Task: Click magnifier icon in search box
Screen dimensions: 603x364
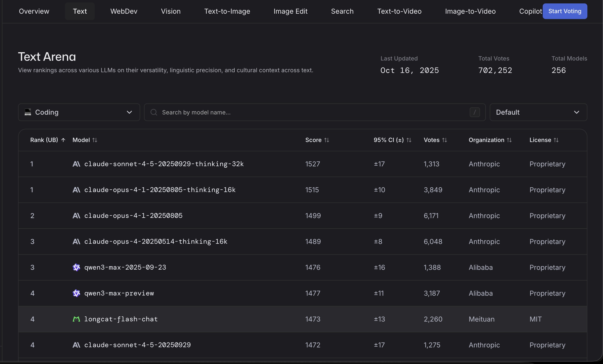Action: pos(154,112)
